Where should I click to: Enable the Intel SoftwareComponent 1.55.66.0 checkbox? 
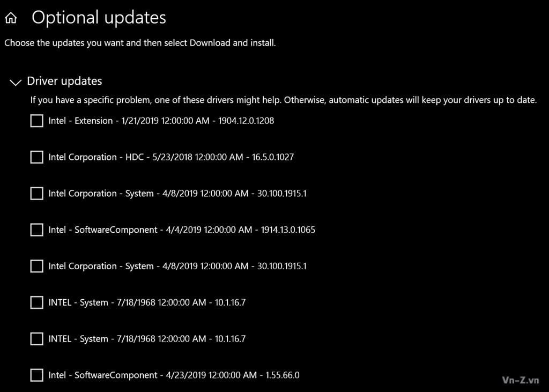pos(36,375)
